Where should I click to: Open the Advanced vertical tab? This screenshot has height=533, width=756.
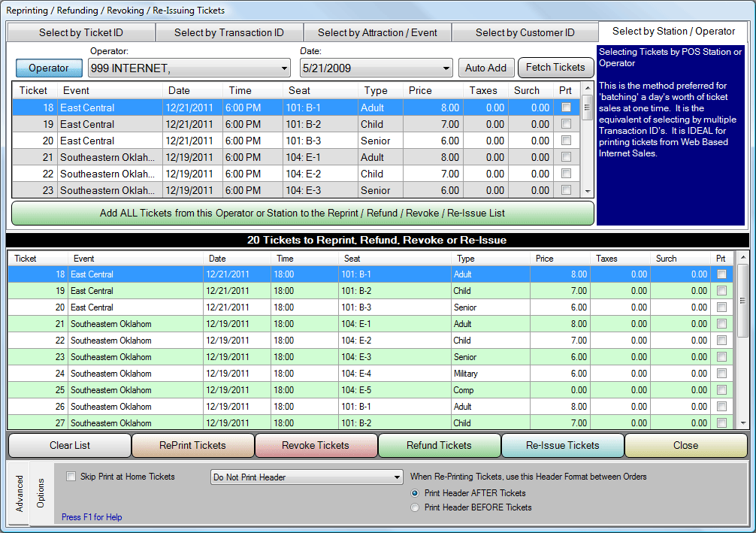[20, 493]
